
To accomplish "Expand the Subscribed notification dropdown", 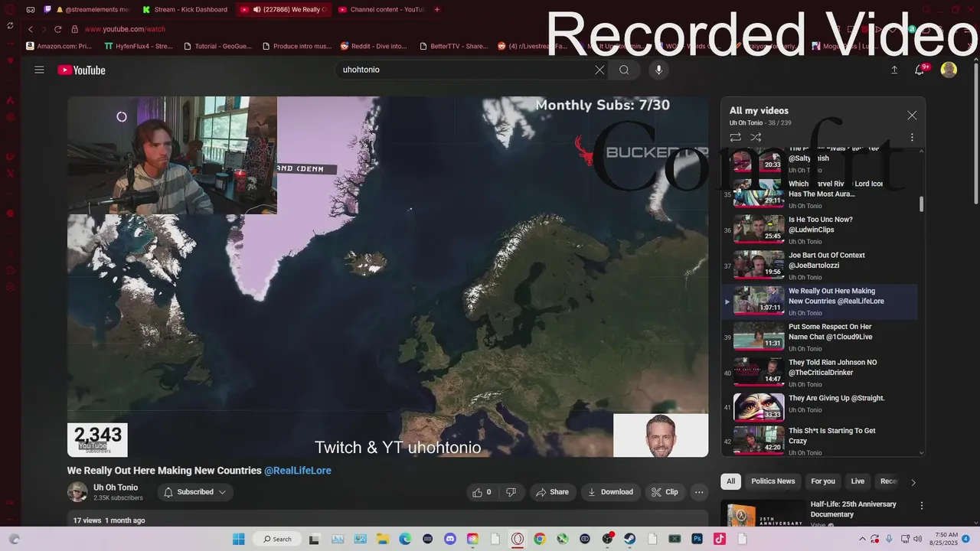I will (195, 492).
